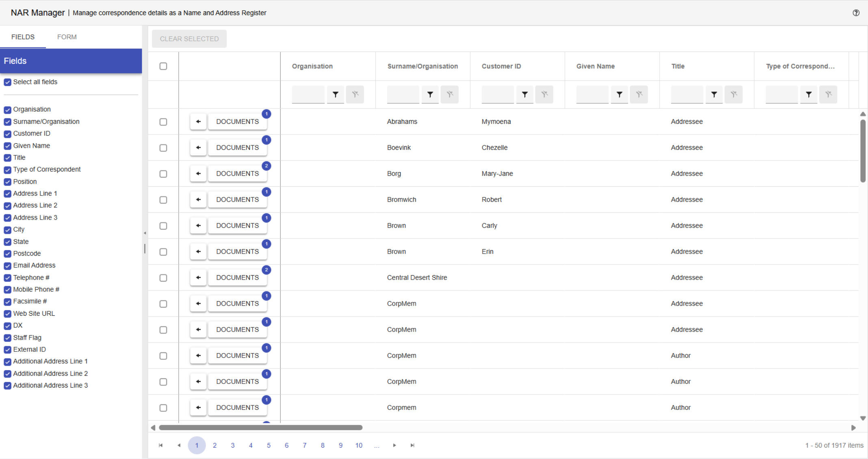Click clear filter icon for Customer ID column

click(x=544, y=95)
